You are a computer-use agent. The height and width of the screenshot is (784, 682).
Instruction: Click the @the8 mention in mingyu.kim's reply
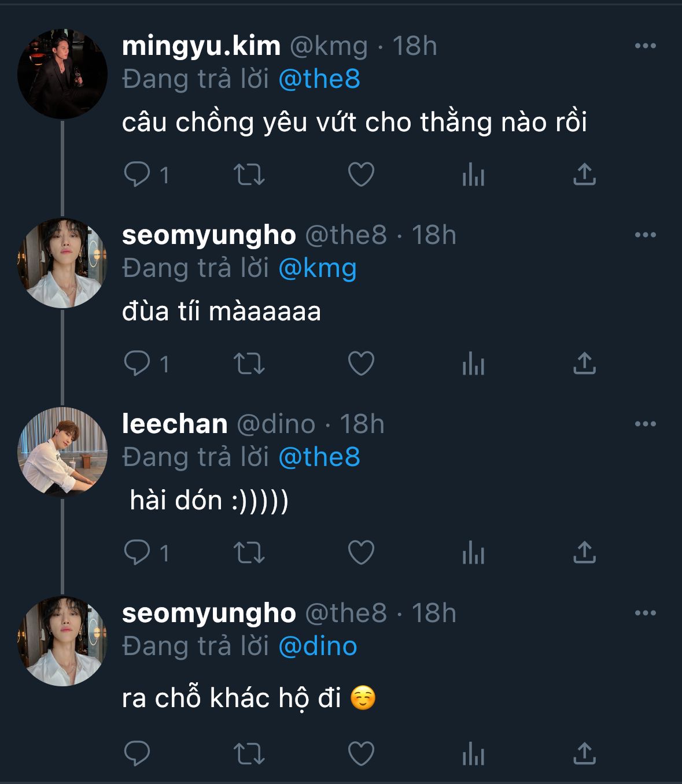coord(319,79)
